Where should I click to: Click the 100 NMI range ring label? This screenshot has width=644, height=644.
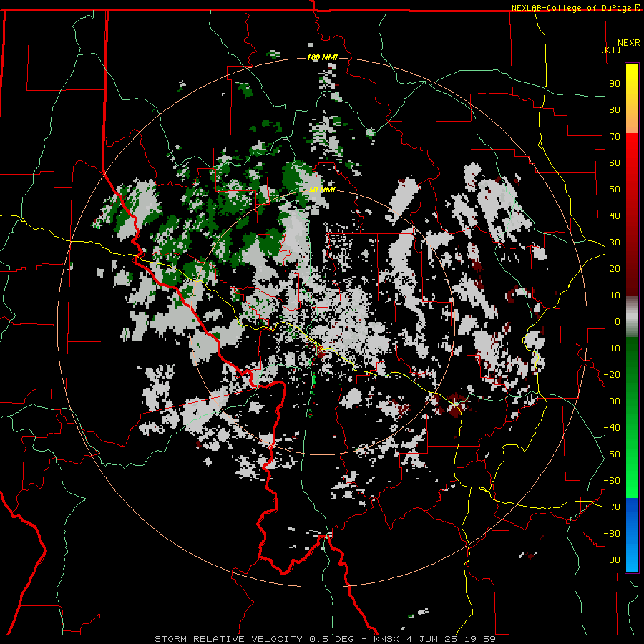click(x=322, y=57)
